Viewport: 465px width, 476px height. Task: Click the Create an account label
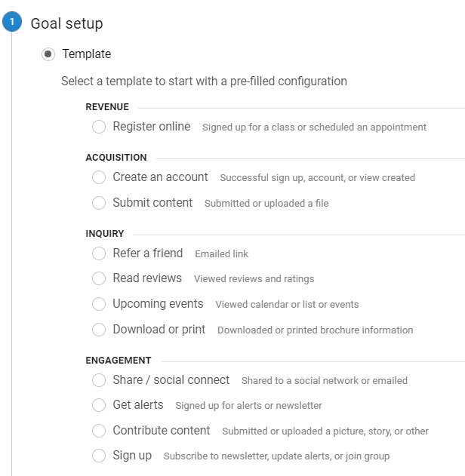click(160, 177)
